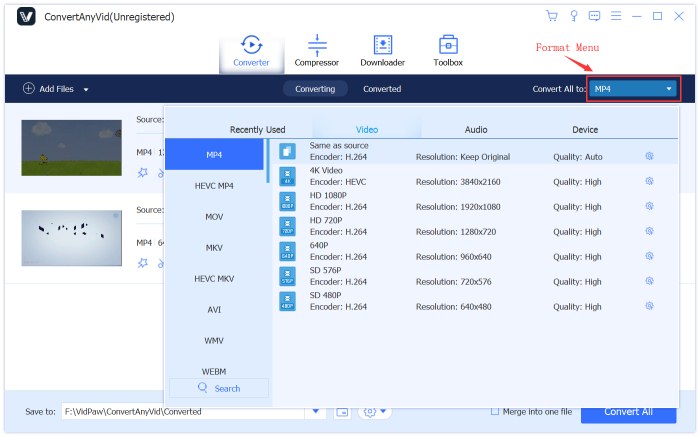Open the conversion settings gear dropdown
Screen dimensions: 700x437
(x=375, y=412)
